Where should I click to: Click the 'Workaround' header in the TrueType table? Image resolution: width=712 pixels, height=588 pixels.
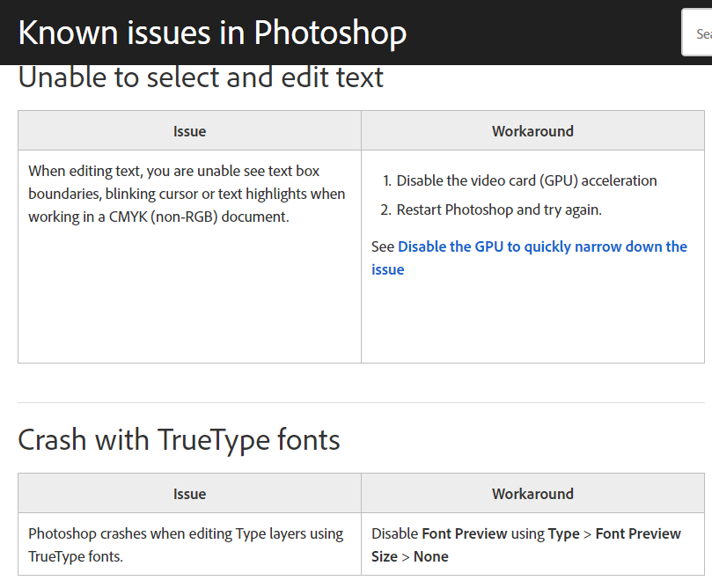pyautogui.click(x=532, y=493)
